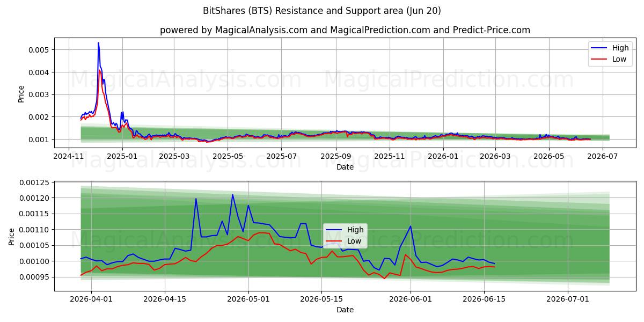This screenshot has width=644, height=322.
Task: Click the 'Price' axis label of the top chart
Action: [21, 94]
